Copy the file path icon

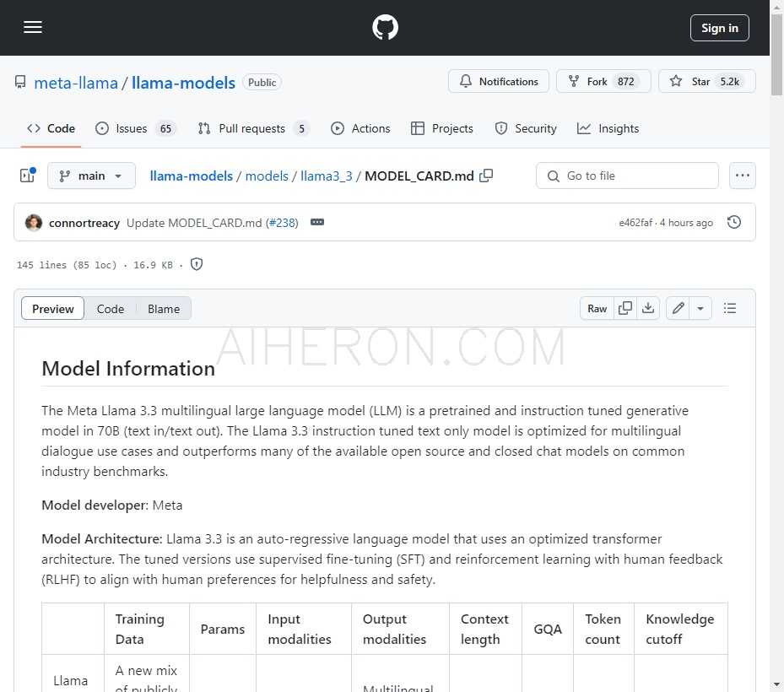tap(486, 176)
